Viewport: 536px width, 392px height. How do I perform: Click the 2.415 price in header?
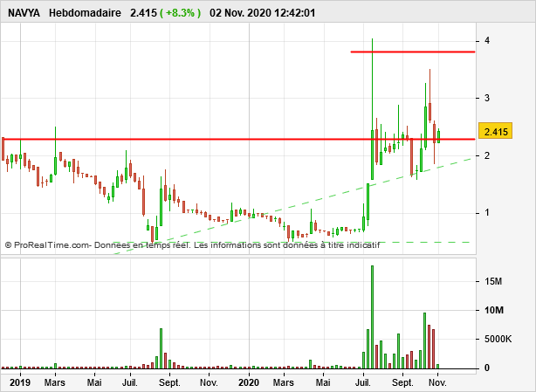[143, 13]
